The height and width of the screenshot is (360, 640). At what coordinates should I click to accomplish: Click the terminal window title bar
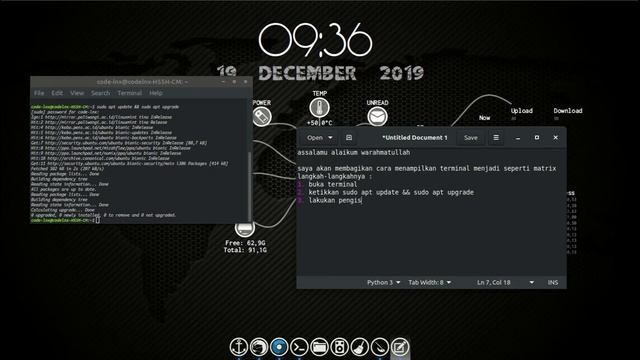[x=142, y=82]
